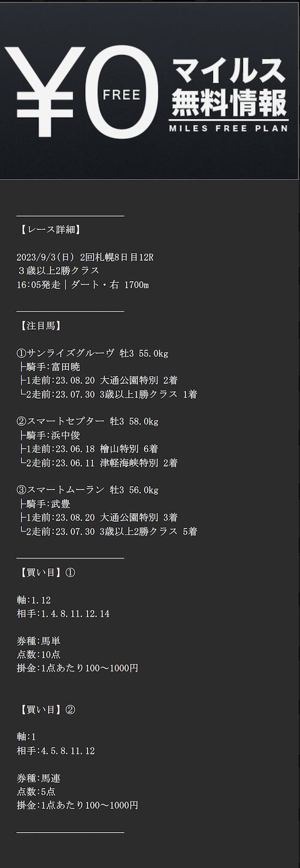Click the 16:05発走 ダート右1700m line
The height and width of the screenshot is (868, 300).
click(83, 285)
